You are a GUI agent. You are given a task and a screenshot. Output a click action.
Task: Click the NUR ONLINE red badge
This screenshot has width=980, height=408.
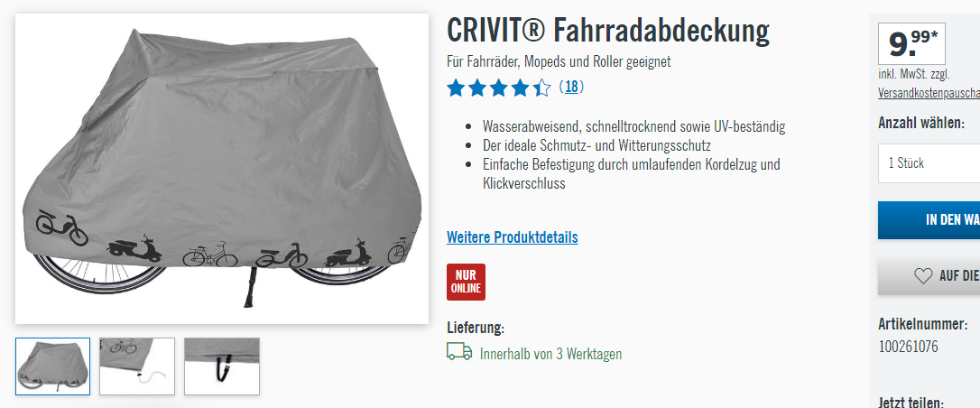click(x=466, y=282)
